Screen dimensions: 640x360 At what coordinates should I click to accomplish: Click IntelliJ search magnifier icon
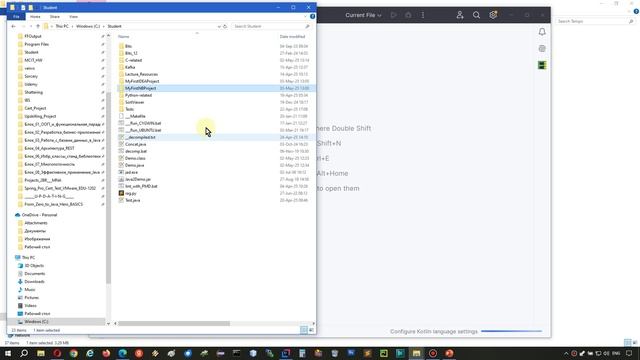[476, 15]
